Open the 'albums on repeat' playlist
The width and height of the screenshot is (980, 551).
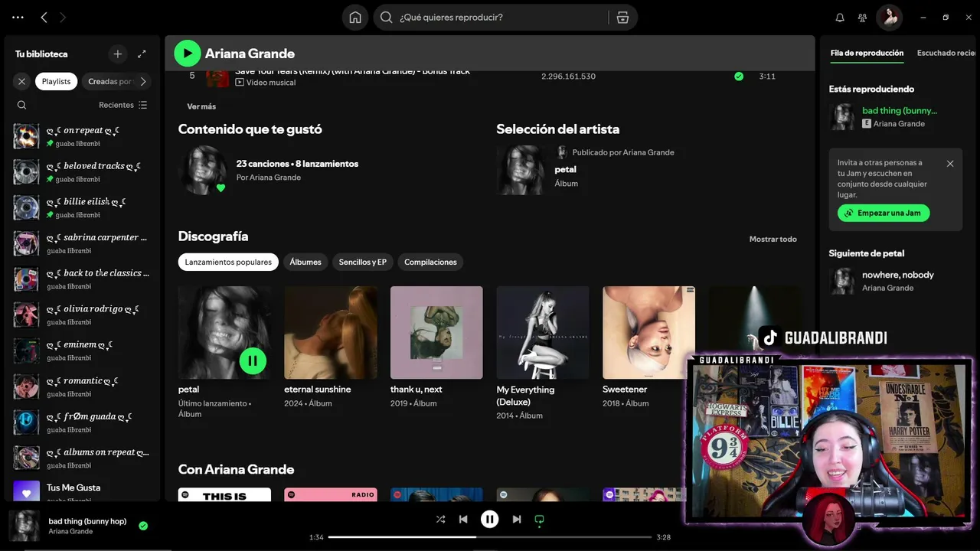tap(82, 458)
